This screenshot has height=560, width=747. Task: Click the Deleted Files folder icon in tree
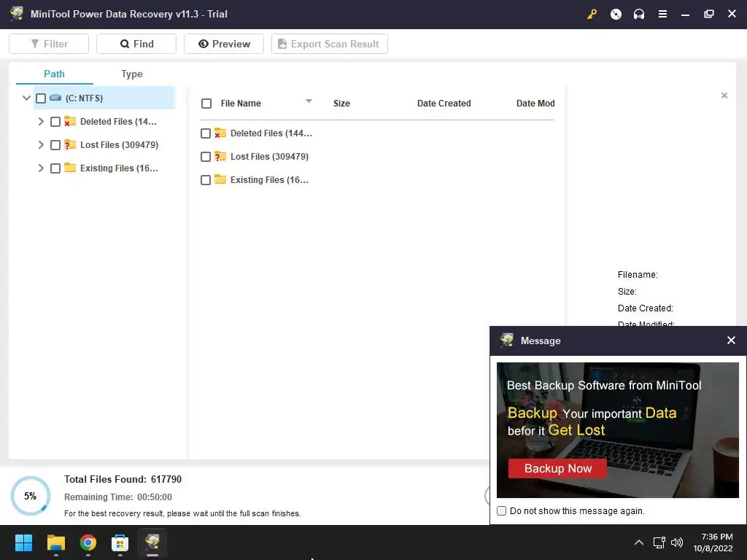[70, 122]
